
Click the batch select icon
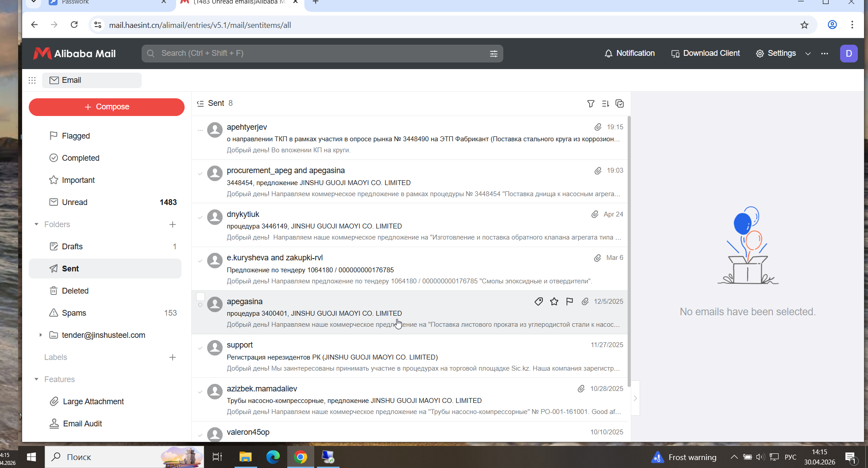coord(620,104)
